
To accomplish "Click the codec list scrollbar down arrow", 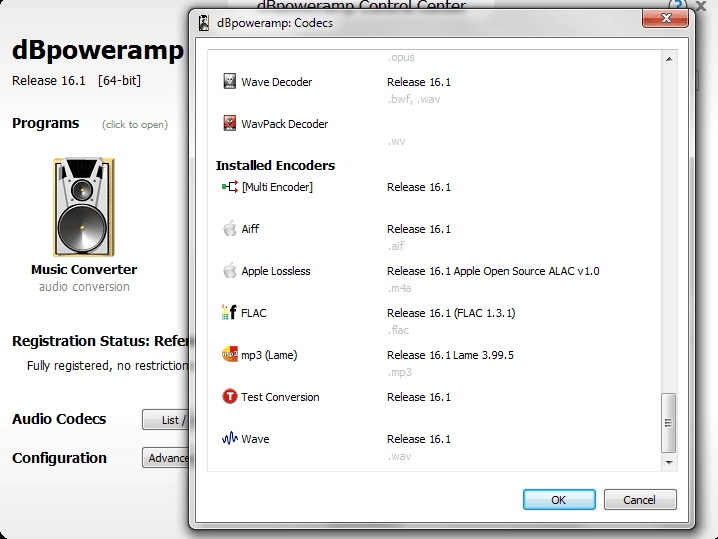I will pyautogui.click(x=669, y=462).
